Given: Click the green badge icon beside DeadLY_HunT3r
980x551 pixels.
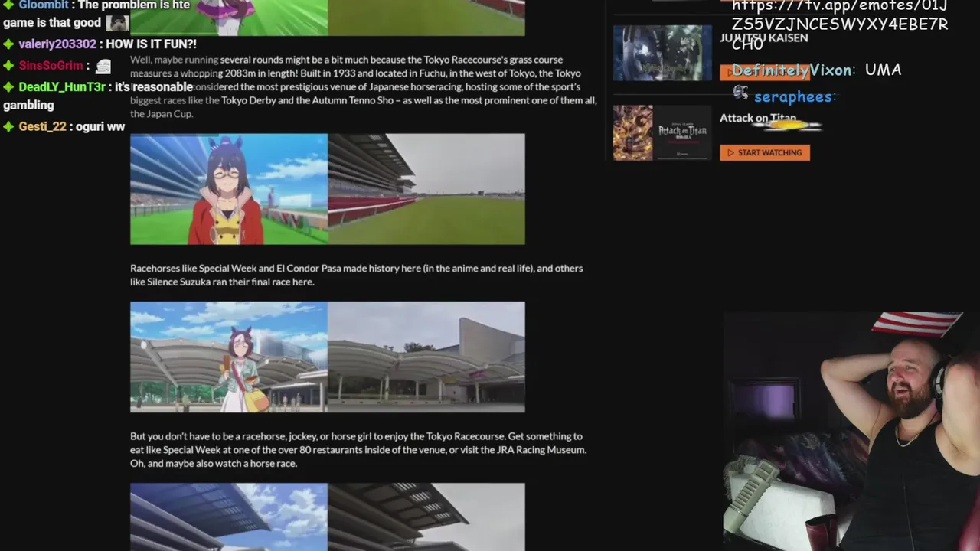Looking at the screenshot, I should (x=8, y=87).
